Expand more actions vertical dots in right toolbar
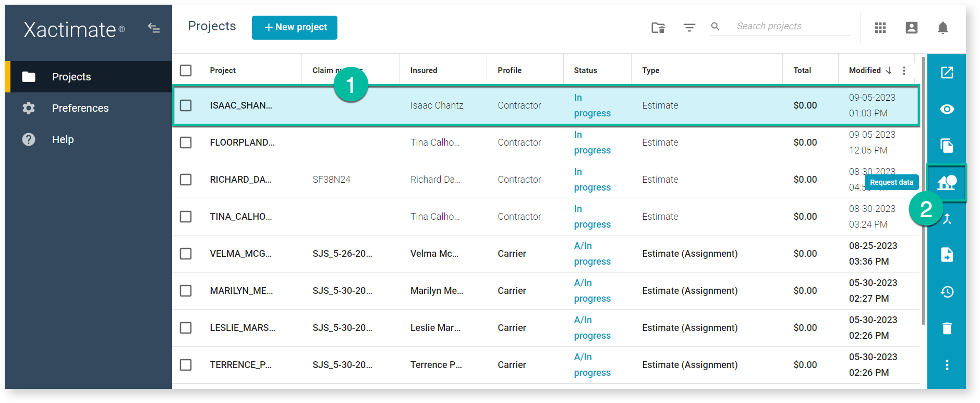Viewport: 980px width, 403px height. coord(947,365)
